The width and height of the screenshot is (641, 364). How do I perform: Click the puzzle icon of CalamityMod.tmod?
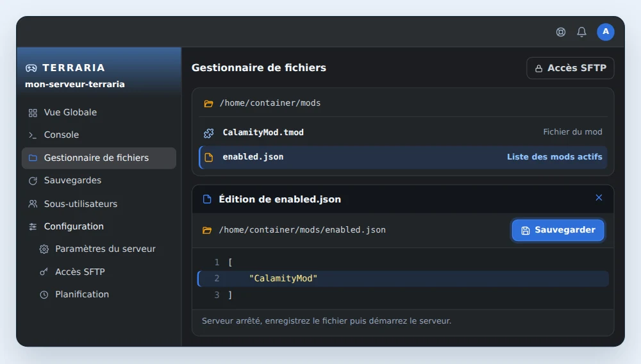point(208,133)
